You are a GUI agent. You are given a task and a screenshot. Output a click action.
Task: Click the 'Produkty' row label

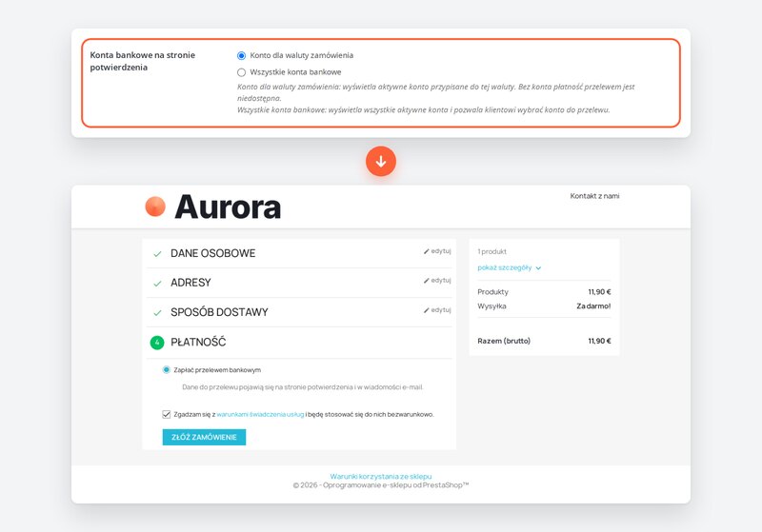click(492, 292)
